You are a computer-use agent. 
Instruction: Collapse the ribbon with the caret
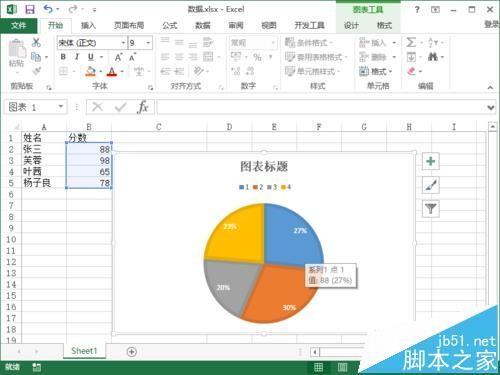pos(490,87)
